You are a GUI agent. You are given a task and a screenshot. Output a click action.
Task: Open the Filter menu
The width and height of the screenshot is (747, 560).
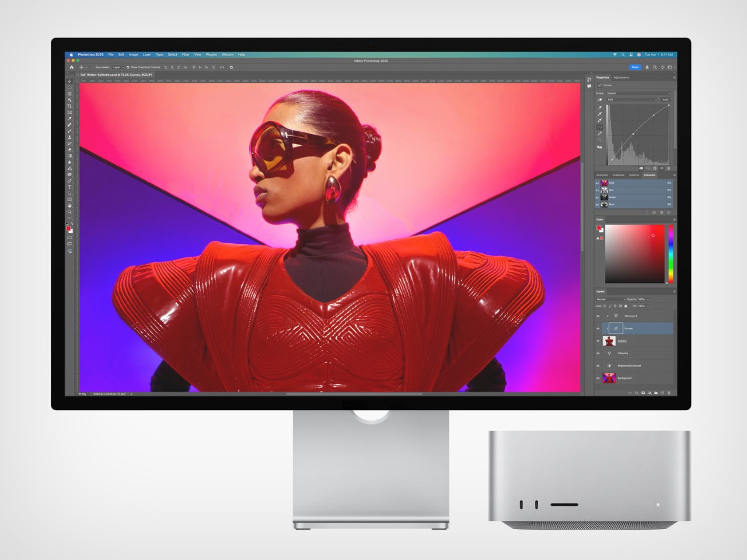point(185,54)
